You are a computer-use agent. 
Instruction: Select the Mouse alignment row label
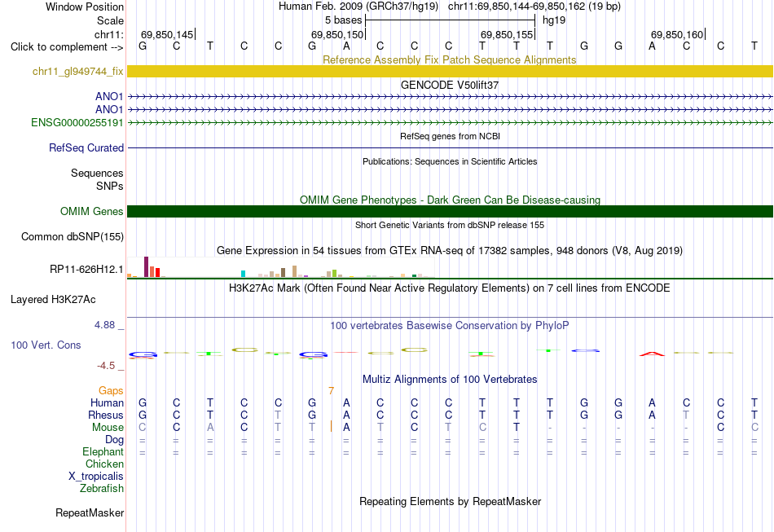point(108,428)
